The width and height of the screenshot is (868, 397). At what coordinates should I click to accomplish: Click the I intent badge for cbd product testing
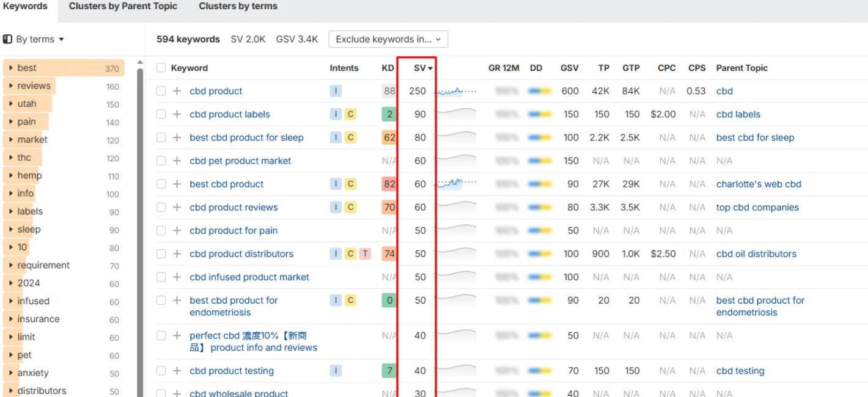(x=336, y=371)
